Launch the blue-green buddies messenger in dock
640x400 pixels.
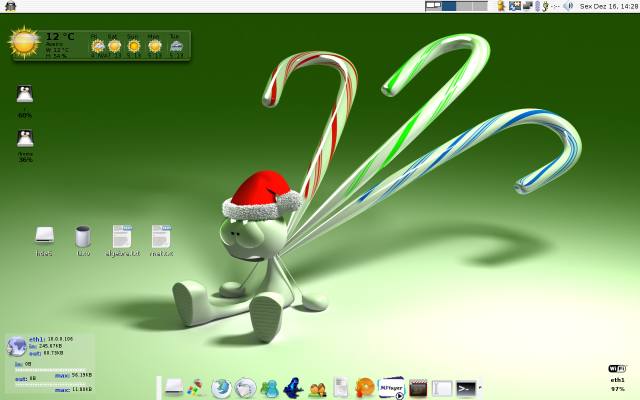[269, 388]
